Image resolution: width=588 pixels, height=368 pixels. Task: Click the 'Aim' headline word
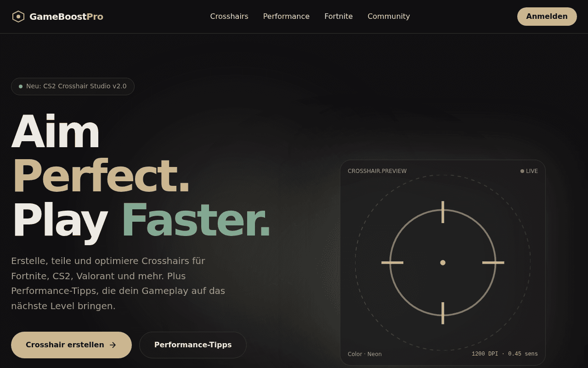tap(55, 132)
